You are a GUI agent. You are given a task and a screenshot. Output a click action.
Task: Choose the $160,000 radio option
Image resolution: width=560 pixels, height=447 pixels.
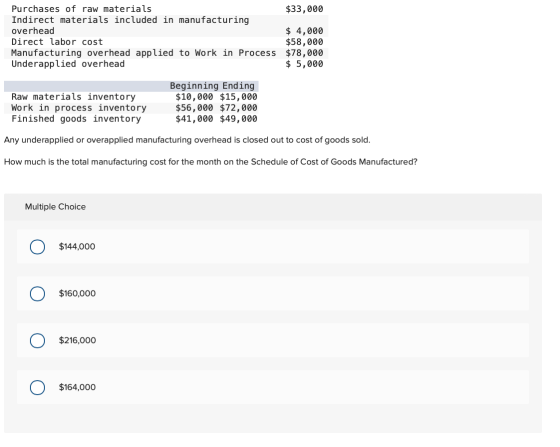(x=38, y=293)
